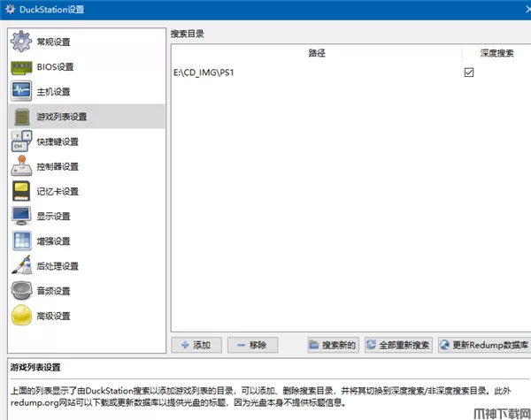Open the 增强设置 grid icon
This screenshot has width=531, height=420.
22,241
